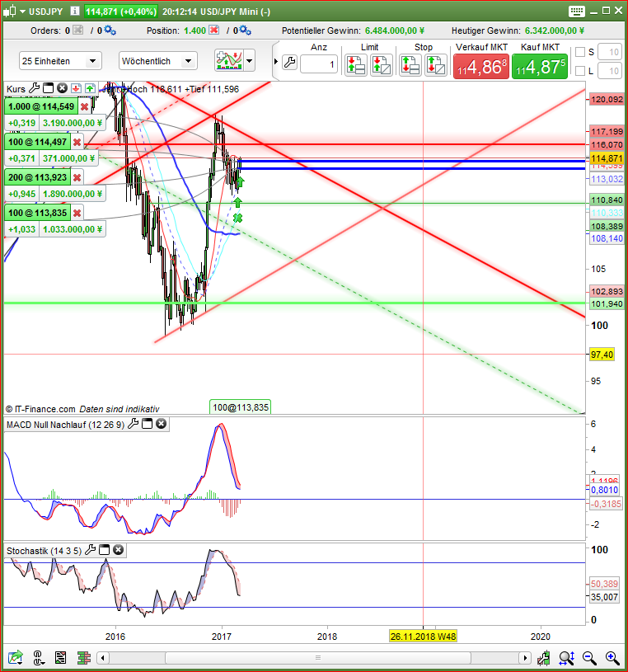Close the 100 @ 113,835 position
The image size is (628, 672).
click(x=77, y=213)
